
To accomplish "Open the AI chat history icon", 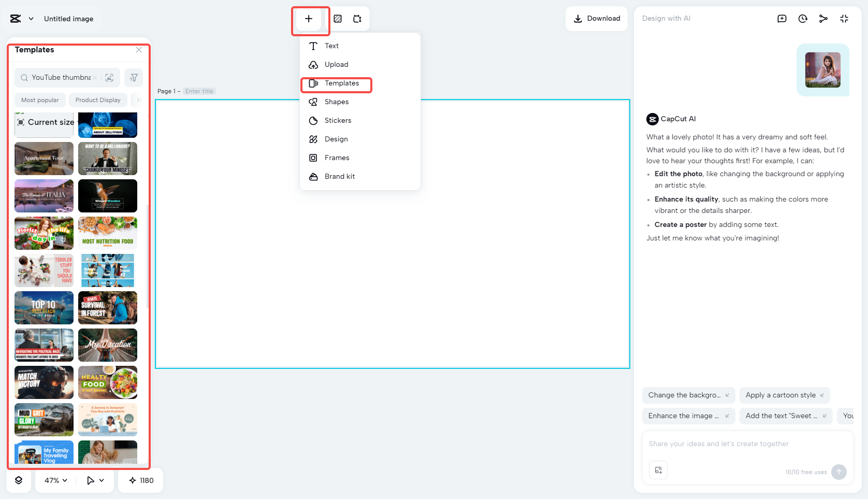I will (x=803, y=19).
